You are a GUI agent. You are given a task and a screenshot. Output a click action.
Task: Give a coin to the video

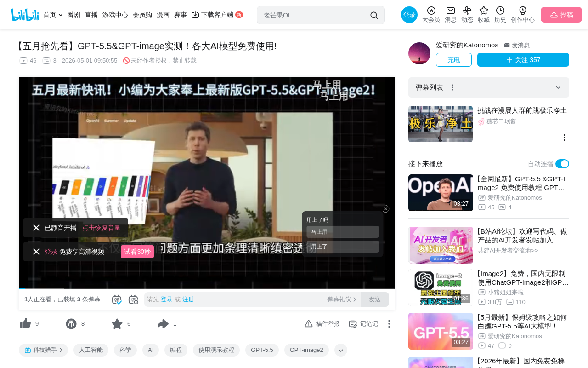(71, 324)
